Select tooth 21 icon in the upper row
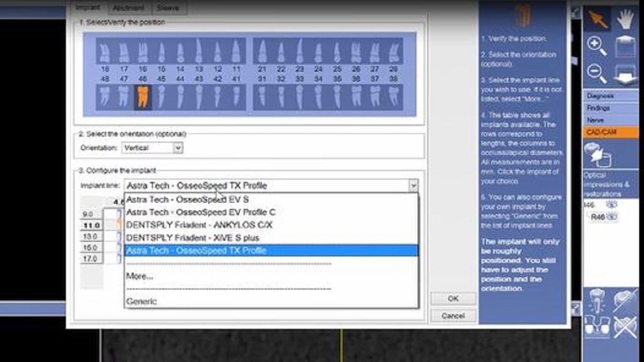644x362 pixels. tap(262, 53)
